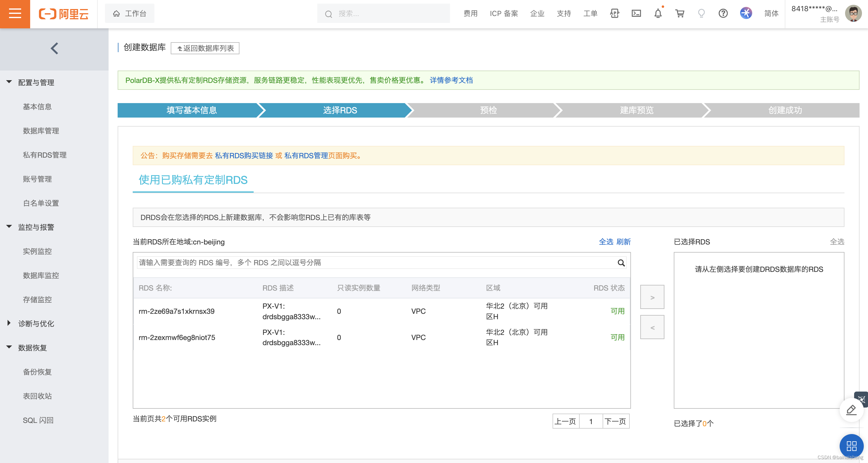
Task: Open ICP 备案 menu
Action: pyautogui.click(x=504, y=14)
